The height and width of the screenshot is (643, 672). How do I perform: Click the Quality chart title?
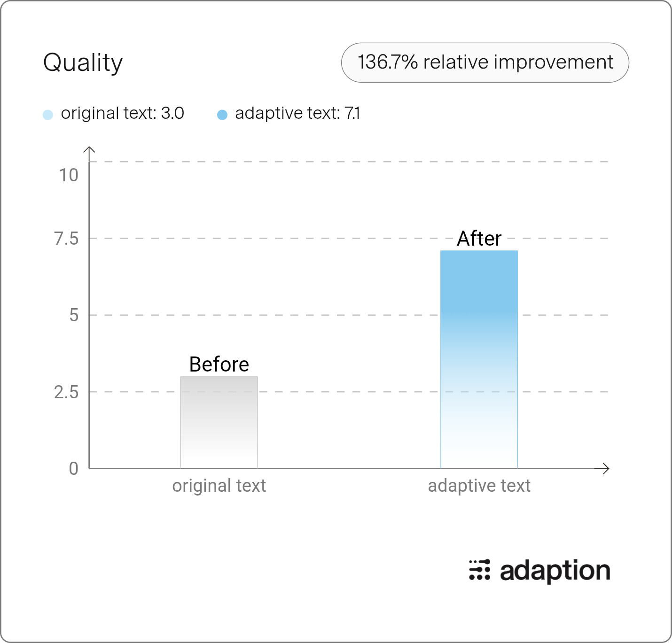83,63
